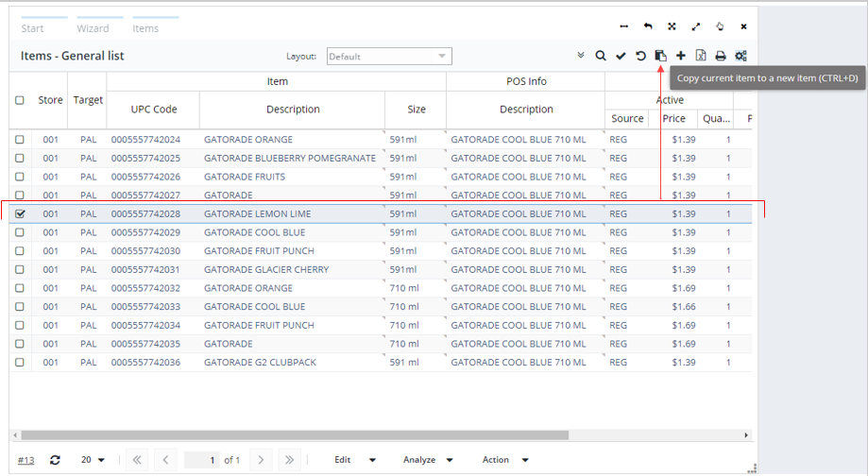The width and height of the screenshot is (868, 476).
Task: Go to first page double-arrow button
Action: pos(137,460)
